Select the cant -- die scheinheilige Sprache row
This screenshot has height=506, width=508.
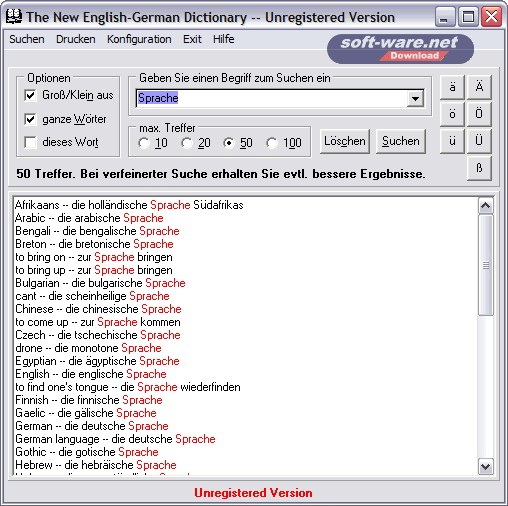(x=92, y=296)
